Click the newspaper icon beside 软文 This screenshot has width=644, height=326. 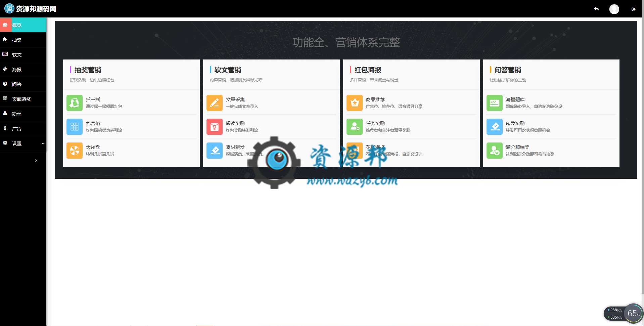[x=5, y=54]
